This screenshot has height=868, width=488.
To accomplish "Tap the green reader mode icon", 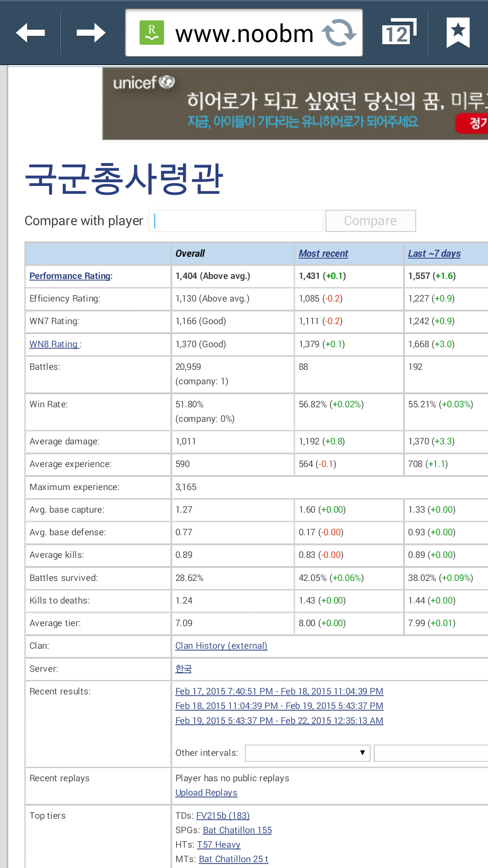I will (x=152, y=33).
